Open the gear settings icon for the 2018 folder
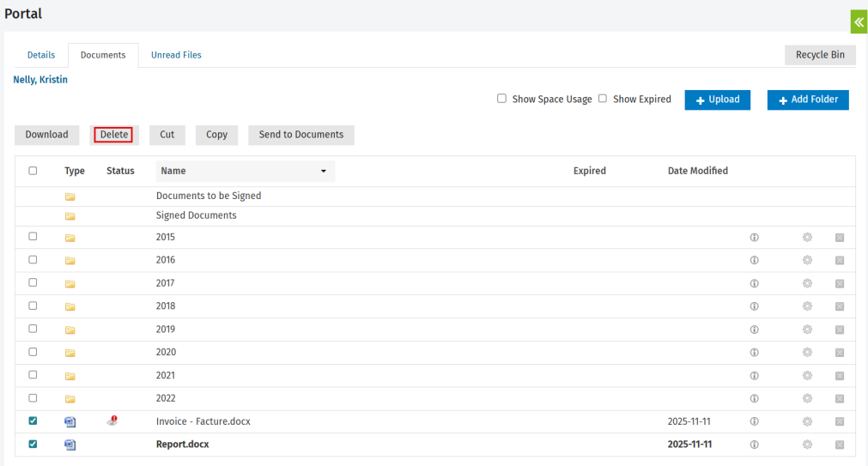868x466 pixels. coord(807,306)
